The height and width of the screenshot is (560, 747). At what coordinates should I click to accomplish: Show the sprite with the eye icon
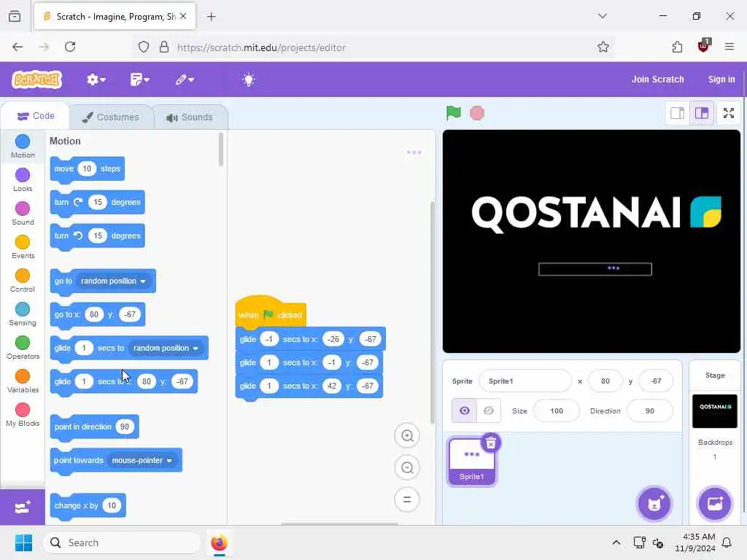coord(465,411)
